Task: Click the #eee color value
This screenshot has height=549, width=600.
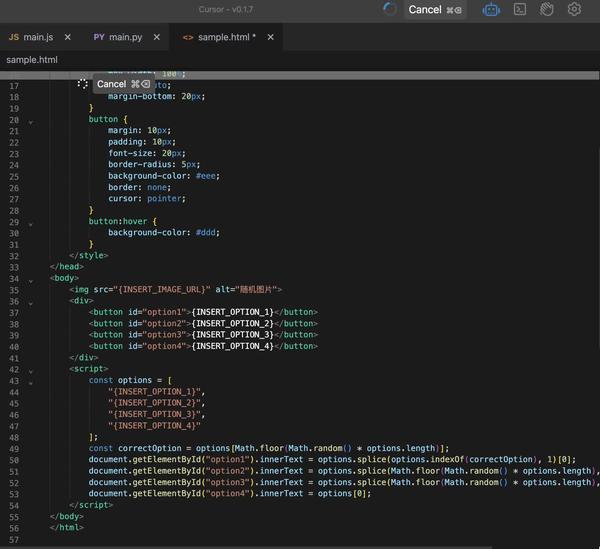Action: (x=205, y=176)
